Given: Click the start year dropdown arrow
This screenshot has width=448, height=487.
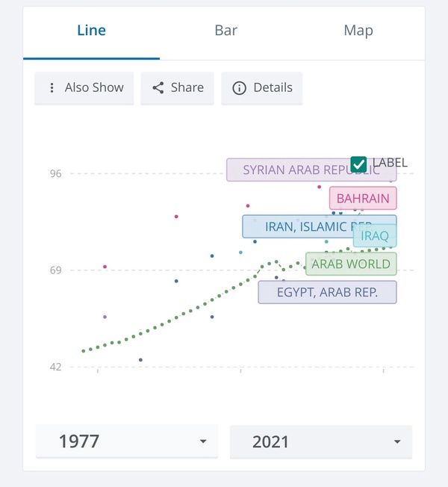Looking at the screenshot, I should pyautogui.click(x=203, y=441).
